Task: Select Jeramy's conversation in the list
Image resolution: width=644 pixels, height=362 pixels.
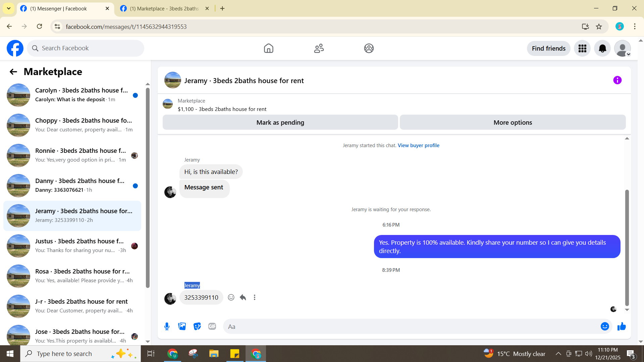Action: point(72,216)
